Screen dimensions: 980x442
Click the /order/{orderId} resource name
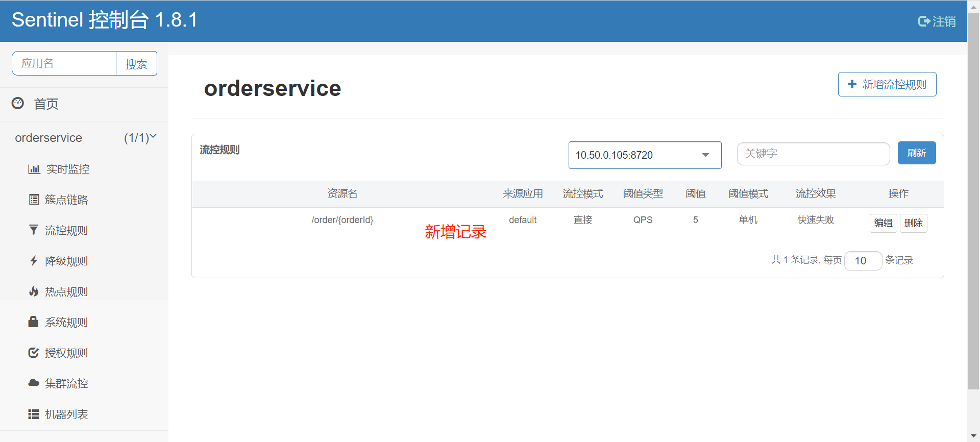342,220
